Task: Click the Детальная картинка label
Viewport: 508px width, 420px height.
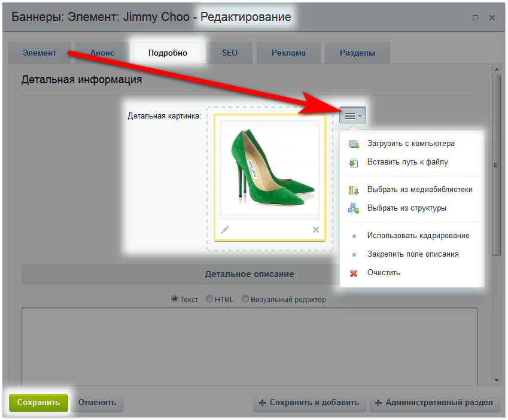Action: coord(165,116)
